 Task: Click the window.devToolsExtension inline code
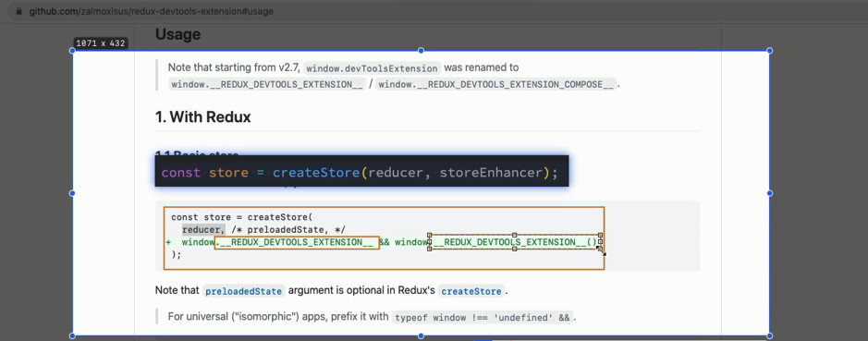(372, 68)
